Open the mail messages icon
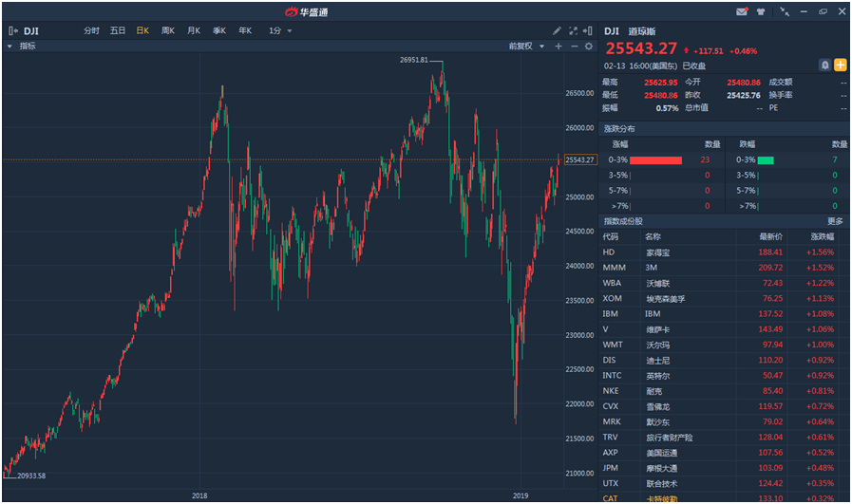 (741, 11)
